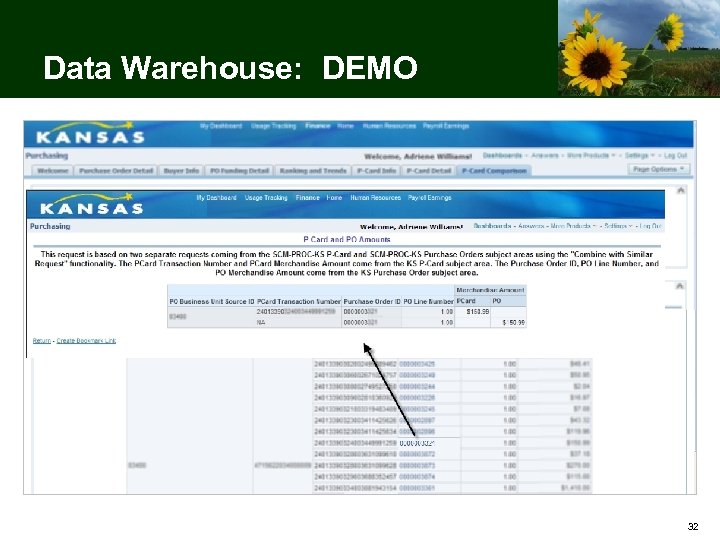
Task: Open purchase order 0000003072 link
Action: coord(417,454)
